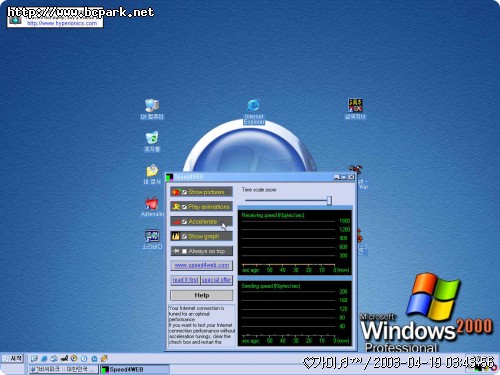Image resolution: width=500 pixels, height=375 pixels.
Task: Click the pencil quick launch icon
Action: click(104, 359)
